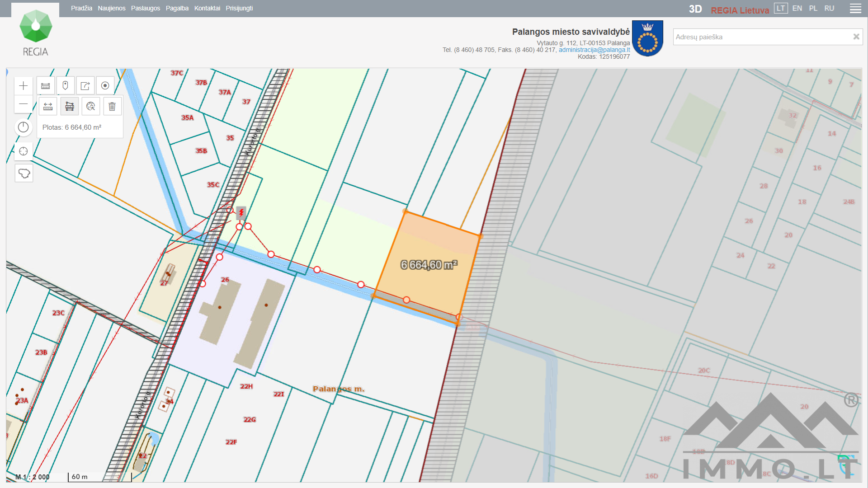Clear the address search field
Screen dimensions: 868x488
pyautogui.click(x=856, y=37)
